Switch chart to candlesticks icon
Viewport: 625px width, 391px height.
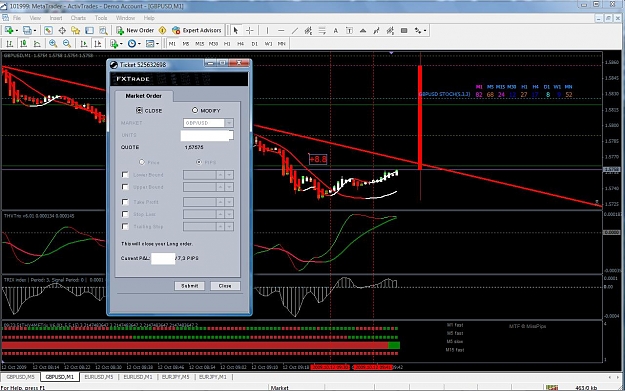tap(24, 43)
